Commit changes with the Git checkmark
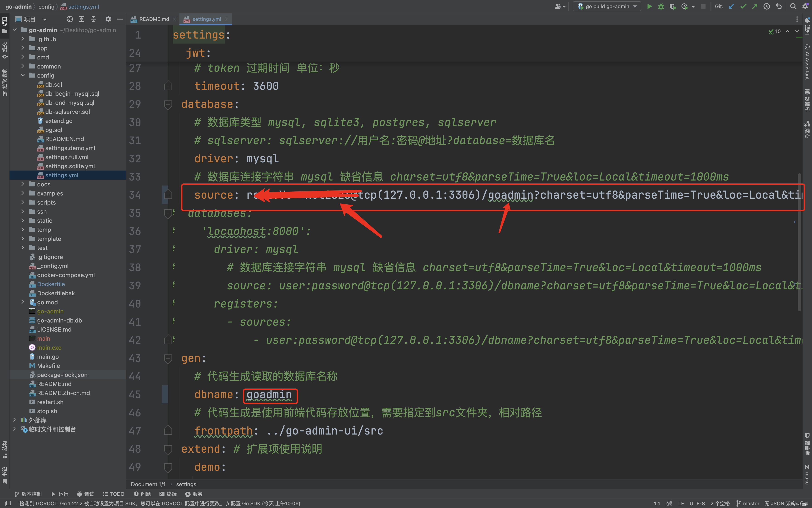Image resolution: width=812 pixels, height=508 pixels. (x=743, y=6)
